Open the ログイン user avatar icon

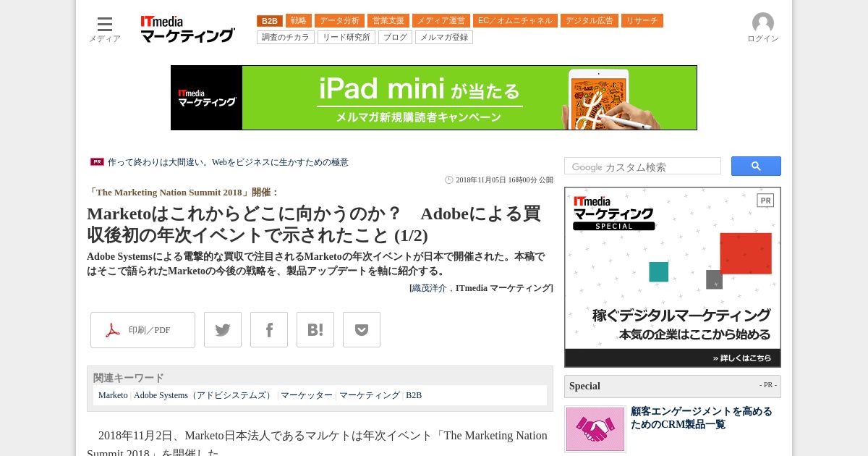pos(763,23)
